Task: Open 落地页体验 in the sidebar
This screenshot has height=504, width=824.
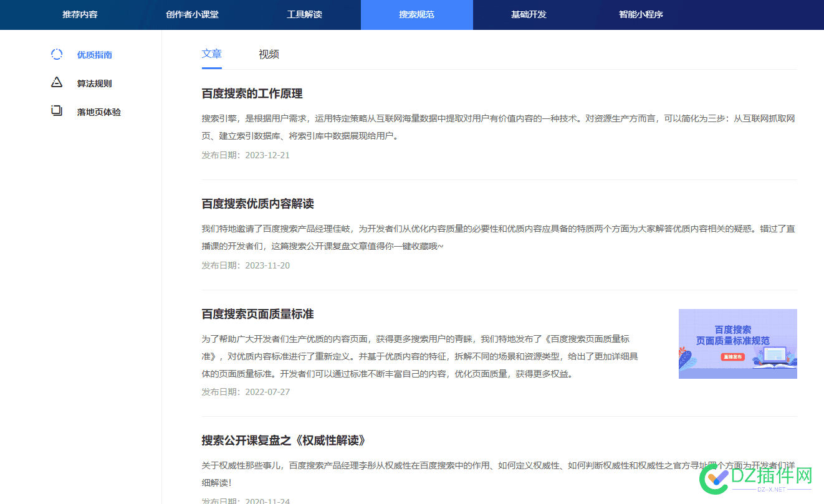Action: coord(99,112)
